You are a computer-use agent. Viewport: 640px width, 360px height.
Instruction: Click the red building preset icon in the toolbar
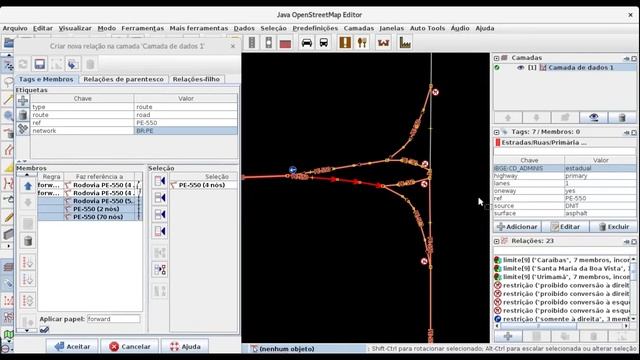285,42
